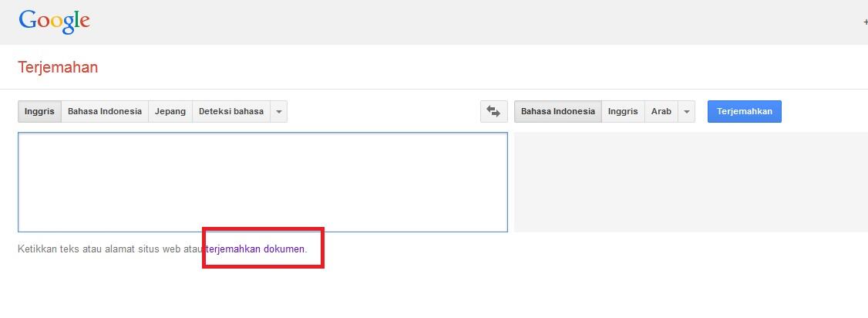Select Jepang as source language
868x318 pixels.
click(170, 111)
